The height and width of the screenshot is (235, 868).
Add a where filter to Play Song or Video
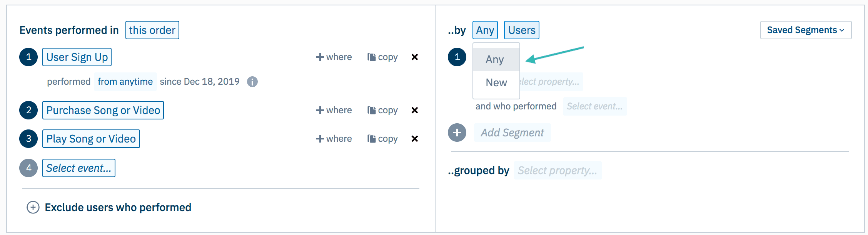click(334, 139)
